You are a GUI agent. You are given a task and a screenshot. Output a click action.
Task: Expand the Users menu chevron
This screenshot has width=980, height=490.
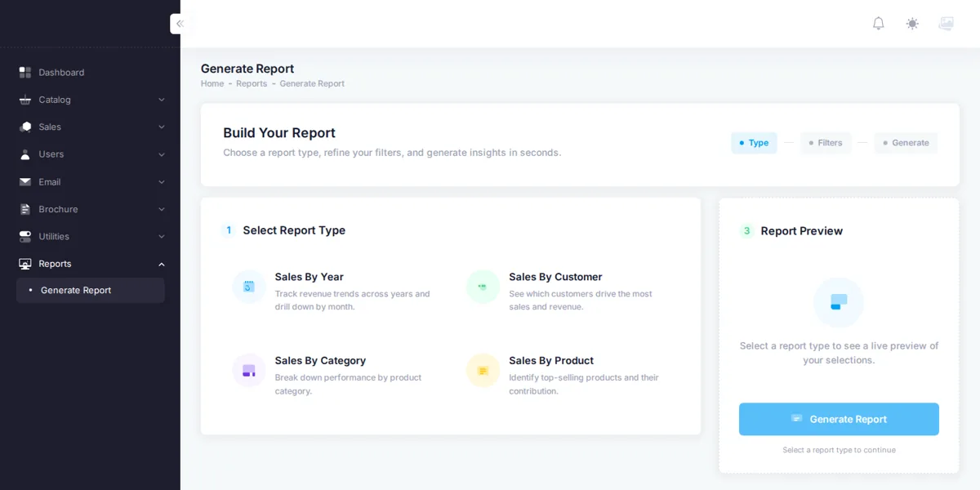(162, 154)
